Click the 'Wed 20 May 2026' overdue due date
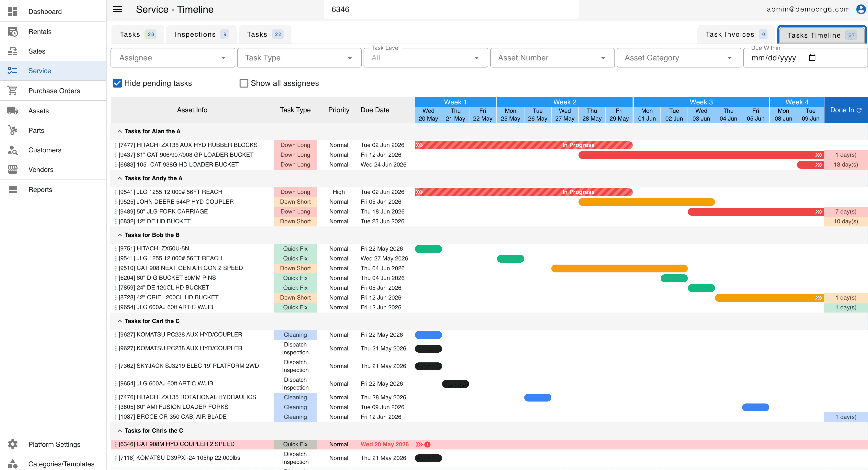 point(384,444)
